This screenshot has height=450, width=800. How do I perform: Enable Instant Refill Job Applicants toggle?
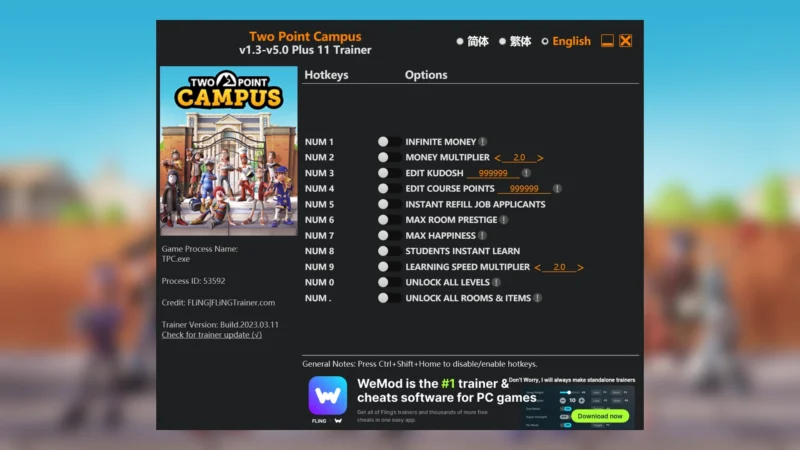tap(389, 204)
